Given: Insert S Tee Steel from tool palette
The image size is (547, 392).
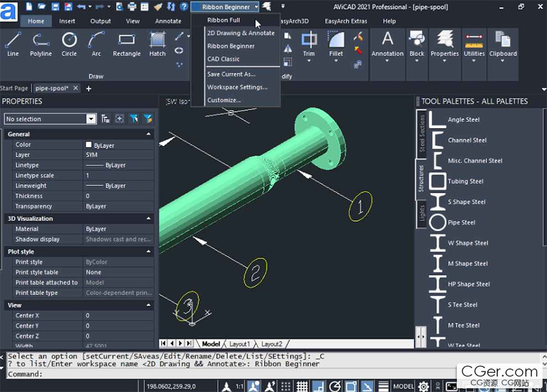Looking at the screenshot, I should (453, 305).
